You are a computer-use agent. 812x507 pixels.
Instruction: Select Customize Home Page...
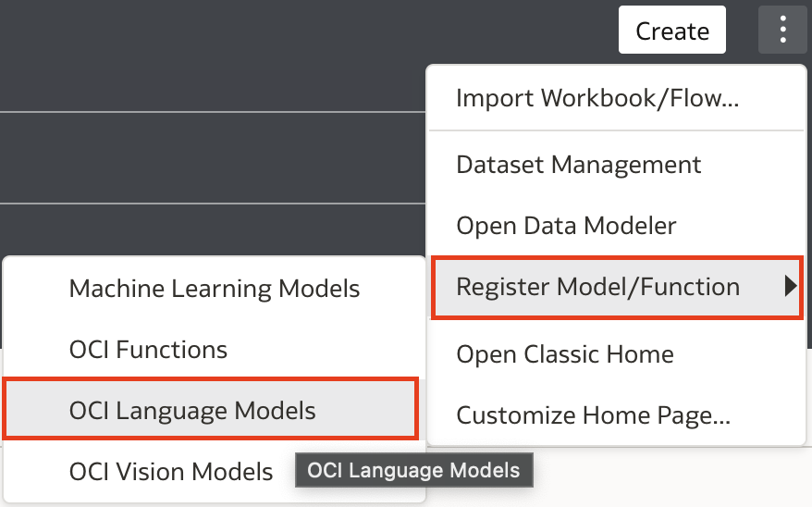(x=616, y=415)
